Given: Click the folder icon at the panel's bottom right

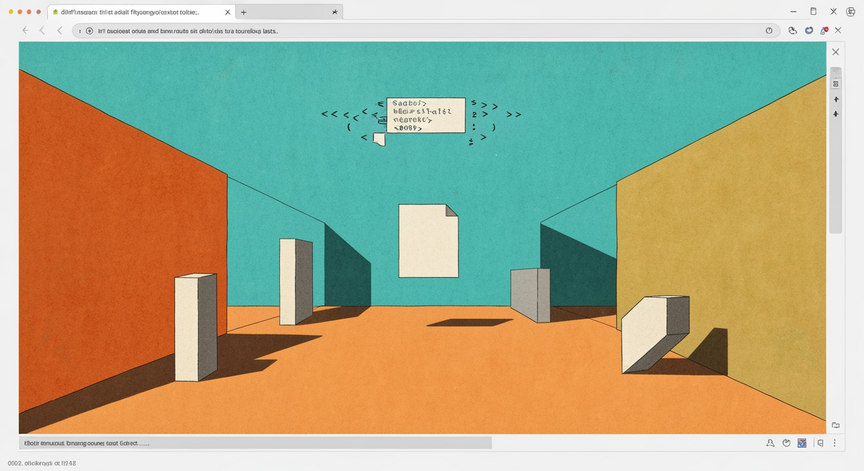Looking at the screenshot, I should pos(835,425).
